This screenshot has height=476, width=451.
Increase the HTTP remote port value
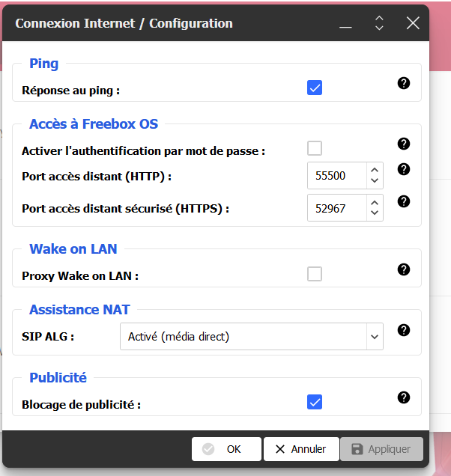point(375,170)
